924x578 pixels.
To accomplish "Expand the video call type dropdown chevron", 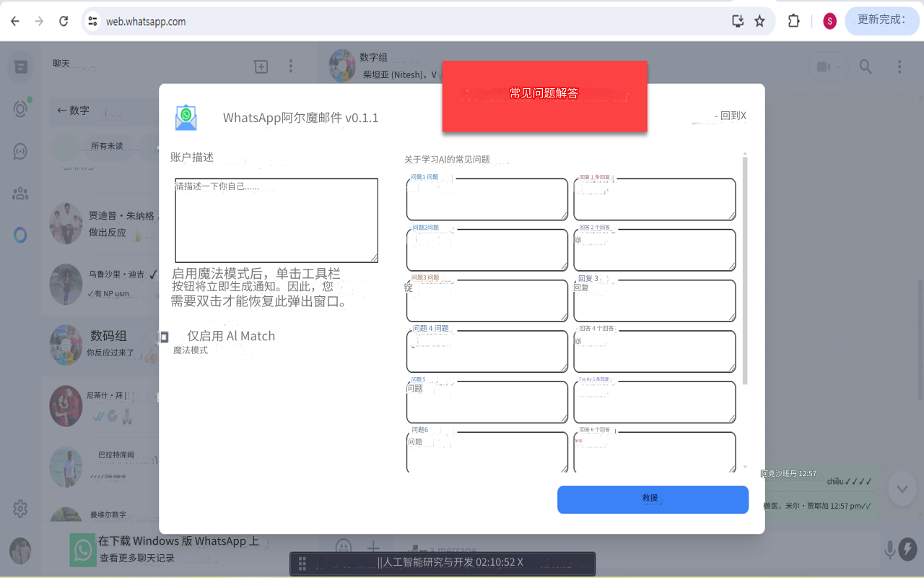I will coord(839,66).
